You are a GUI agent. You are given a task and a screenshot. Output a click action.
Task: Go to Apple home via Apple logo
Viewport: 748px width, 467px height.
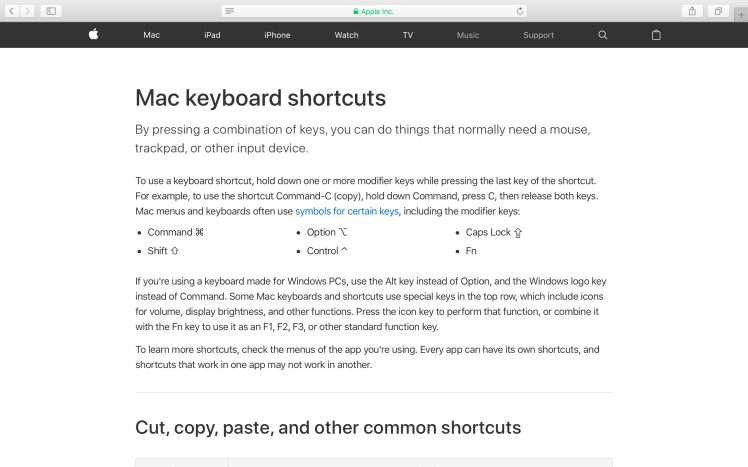[93, 35]
